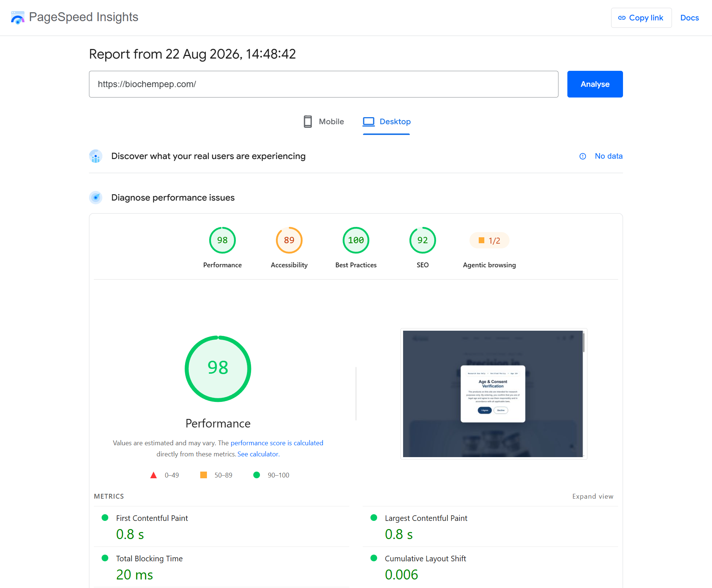Open the No data link
The height and width of the screenshot is (588, 712).
coord(609,156)
